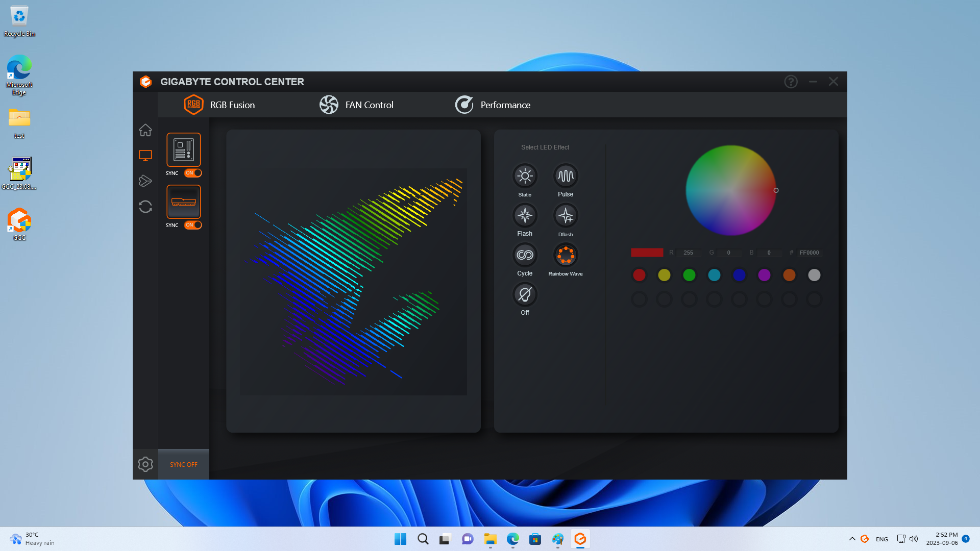Pick the green color swatch
Screen dimensions: 980x551
[689, 275]
